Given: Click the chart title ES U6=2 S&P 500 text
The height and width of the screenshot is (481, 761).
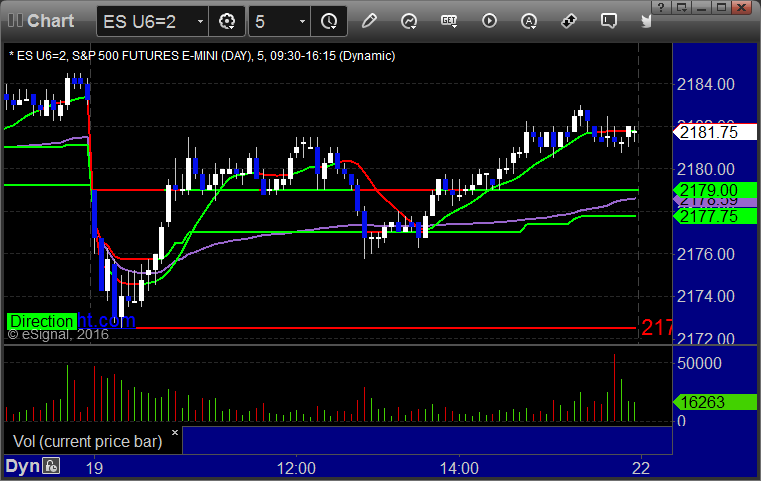Looking at the screenshot, I should click(x=202, y=56).
